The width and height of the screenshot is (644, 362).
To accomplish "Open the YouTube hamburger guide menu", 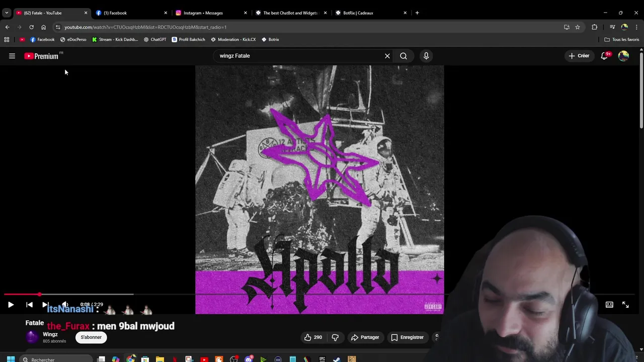I will coord(12,56).
